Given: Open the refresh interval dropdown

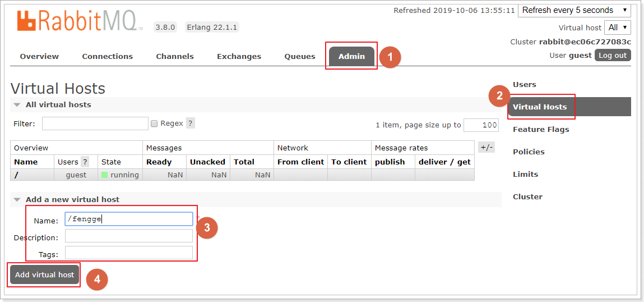Looking at the screenshot, I should (574, 10).
